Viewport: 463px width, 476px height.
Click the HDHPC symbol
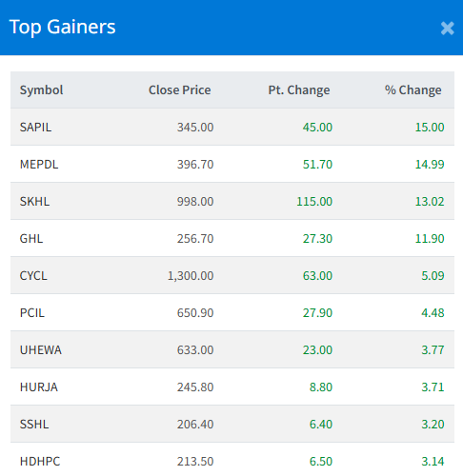(40, 462)
